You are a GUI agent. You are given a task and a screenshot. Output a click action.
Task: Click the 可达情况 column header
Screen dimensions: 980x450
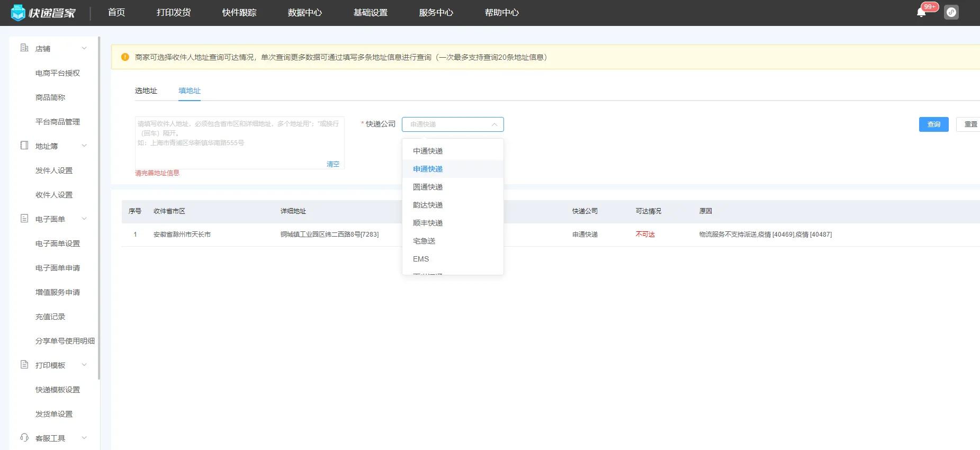(649, 211)
